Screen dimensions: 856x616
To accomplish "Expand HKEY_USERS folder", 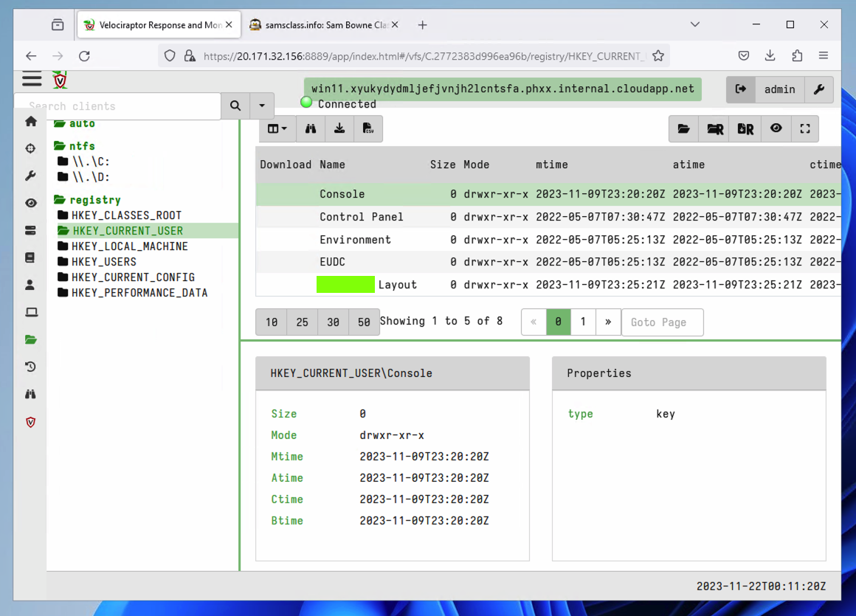I will tap(97, 261).
